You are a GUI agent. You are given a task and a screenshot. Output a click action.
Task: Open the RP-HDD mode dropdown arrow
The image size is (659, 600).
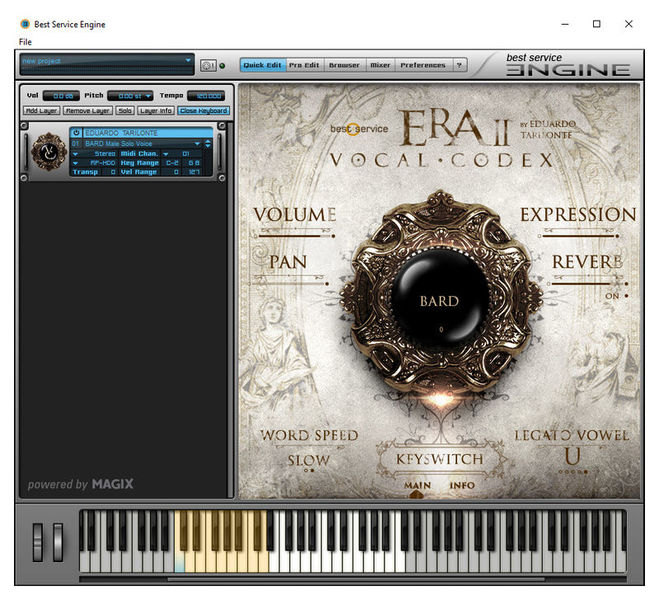(x=75, y=163)
